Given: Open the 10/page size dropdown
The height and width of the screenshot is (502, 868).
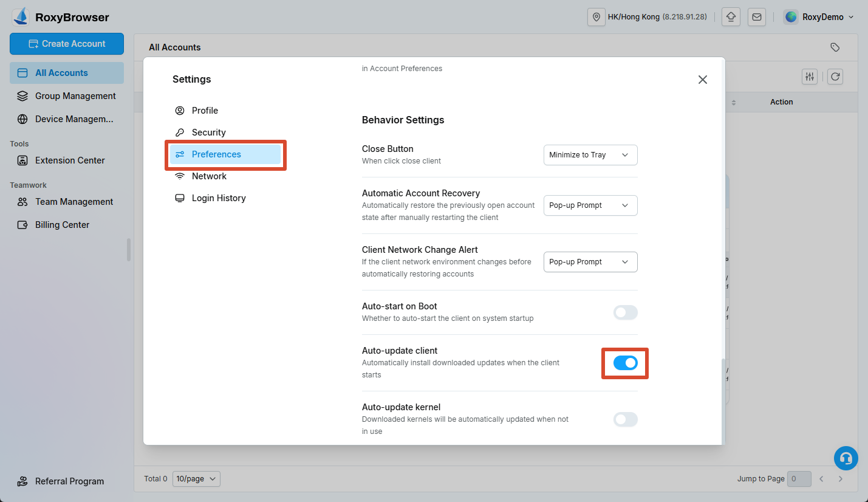Looking at the screenshot, I should [x=196, y=479].
